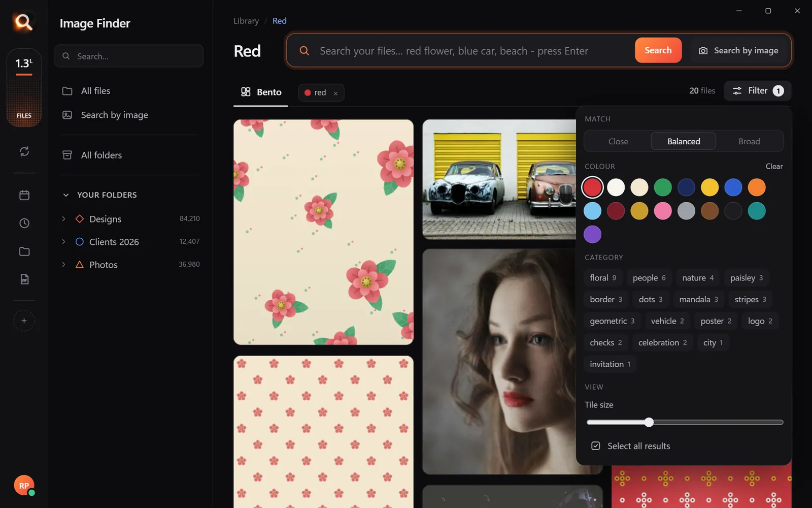
Task: Go to Library breadcrumb
Action: point(246,21)
